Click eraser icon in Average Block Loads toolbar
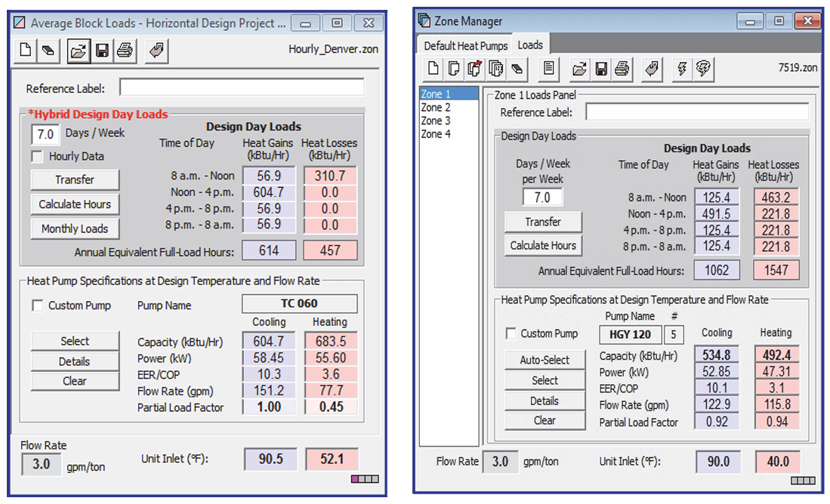This screenshot has width=830, height=504. [48, 51]
